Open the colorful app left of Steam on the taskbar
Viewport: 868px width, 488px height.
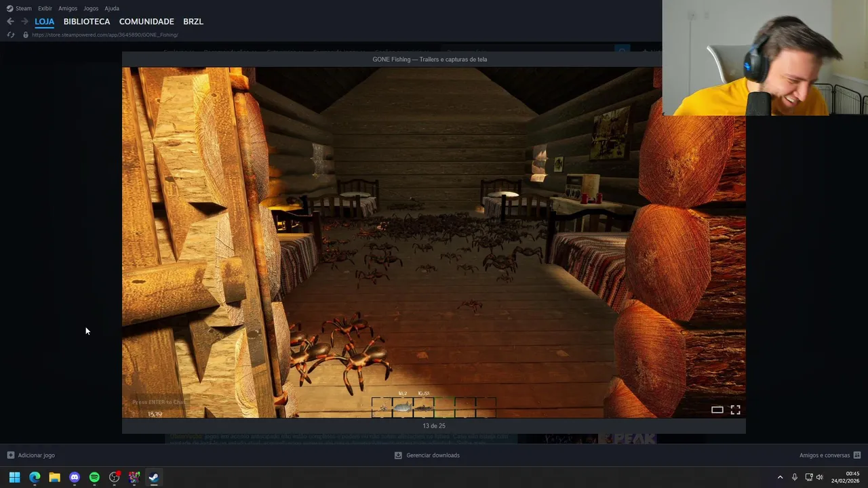pyautogui.click(x=134, y=477)
